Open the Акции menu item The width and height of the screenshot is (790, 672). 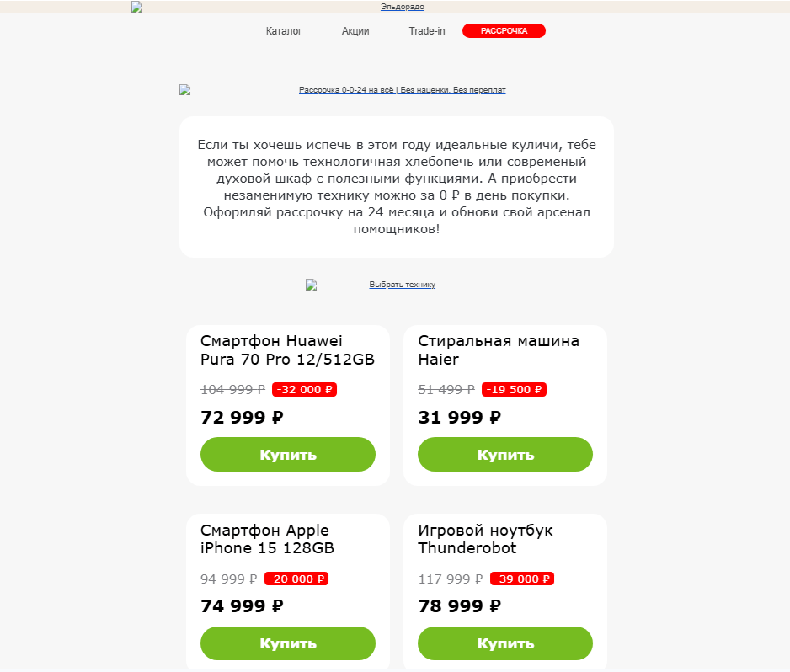point(355,31)
